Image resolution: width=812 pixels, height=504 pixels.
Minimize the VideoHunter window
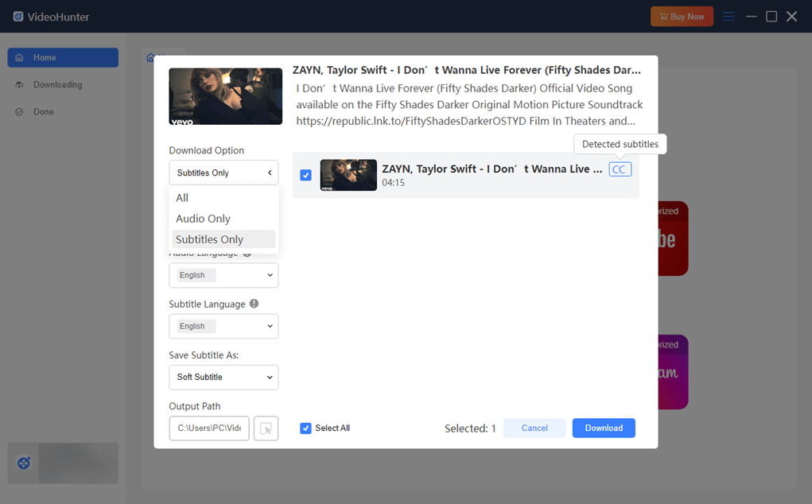(752, 17)
